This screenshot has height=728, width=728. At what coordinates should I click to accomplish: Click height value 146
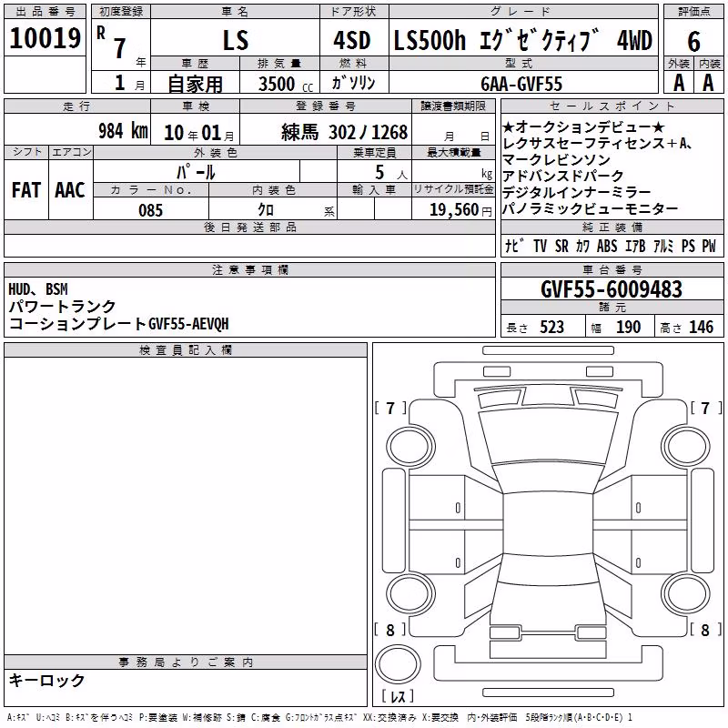pos(701,328)
